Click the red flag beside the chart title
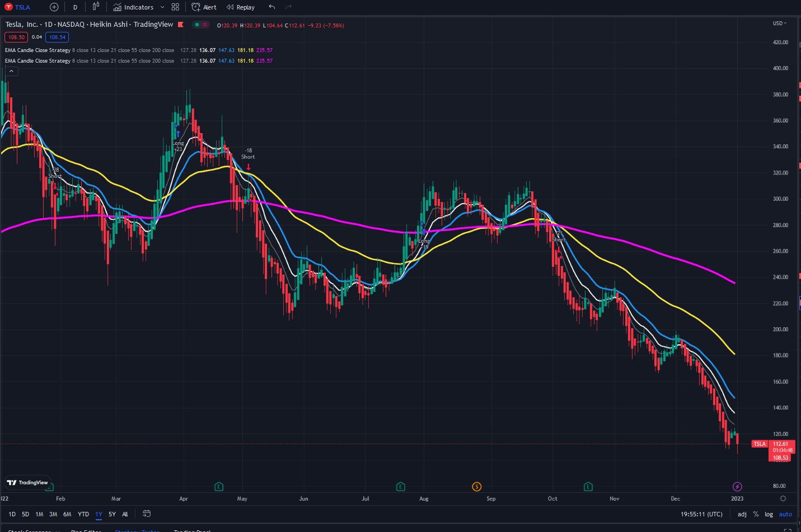Screen dimensions: 801x532 click(181, 25)
